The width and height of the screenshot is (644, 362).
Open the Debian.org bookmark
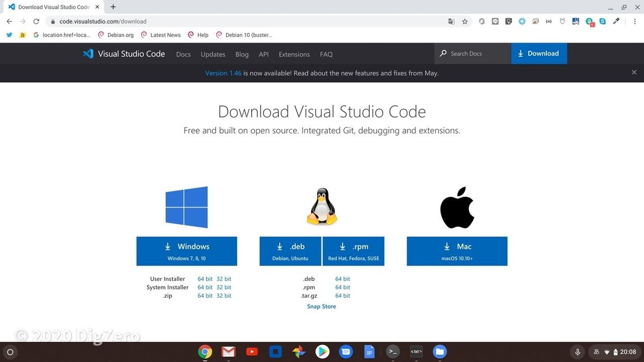116,35
